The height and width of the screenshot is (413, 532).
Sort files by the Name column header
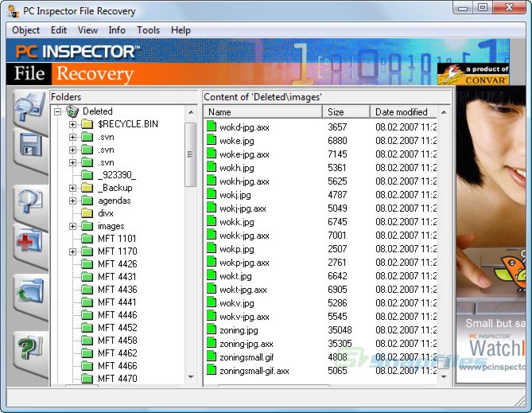(x=263, y=111)
